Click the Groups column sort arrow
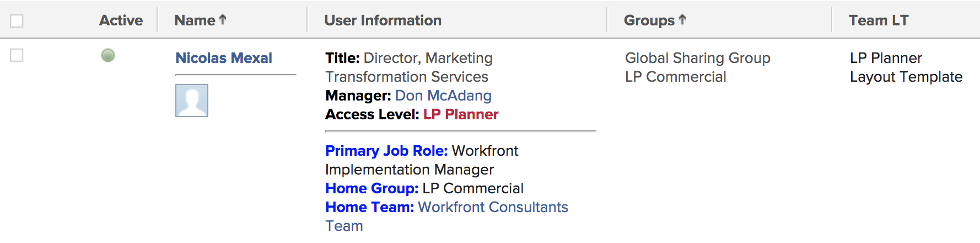Screen dimensions: 980x243 (x=682, y=20)
